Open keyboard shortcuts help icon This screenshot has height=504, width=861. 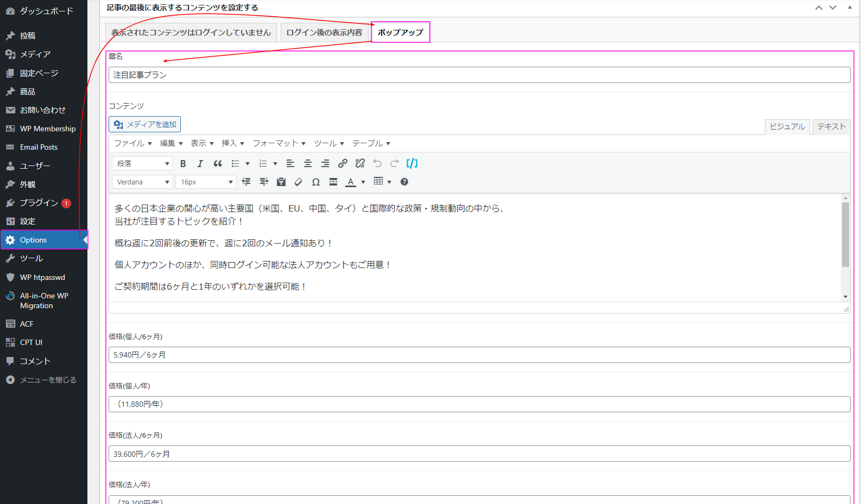point(404,182)
